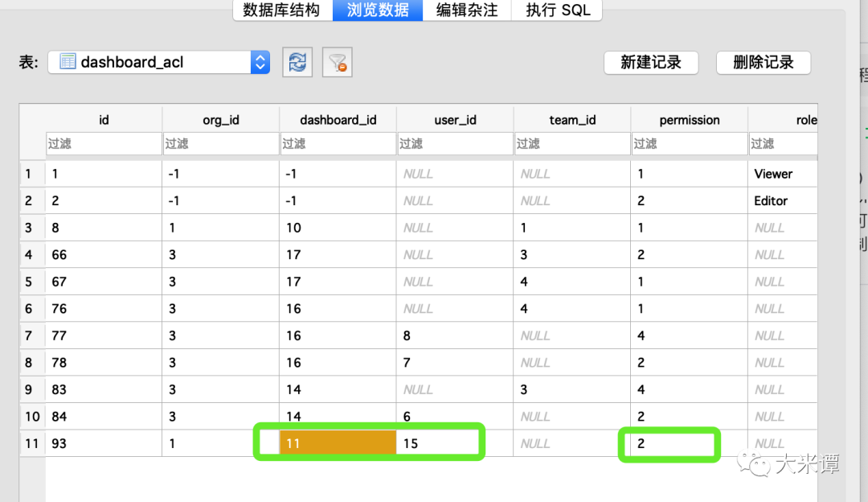The height and width of the screenshot is (502, 868).
Task: Select id cell with value 66
Action: tap(104, 255)
